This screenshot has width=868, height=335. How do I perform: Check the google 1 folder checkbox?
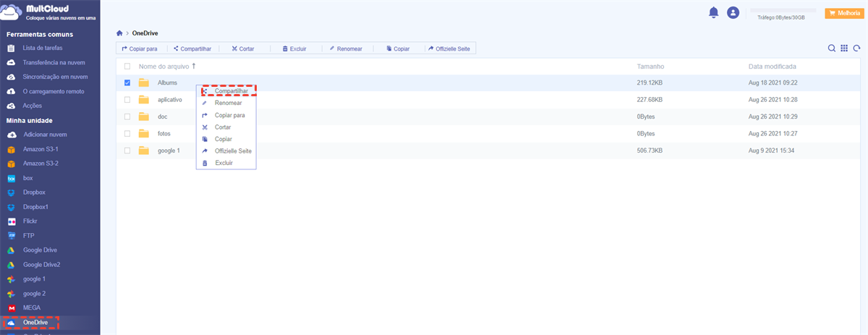[127, 150]
